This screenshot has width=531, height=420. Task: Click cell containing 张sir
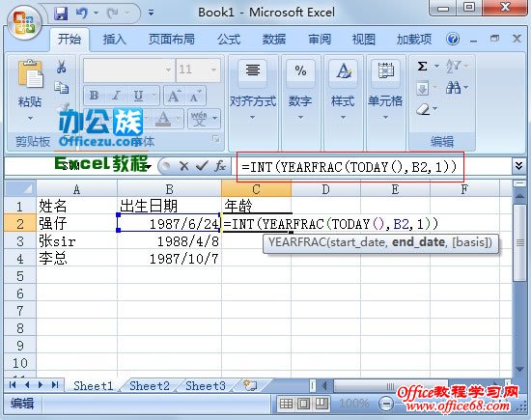(76, 241)
